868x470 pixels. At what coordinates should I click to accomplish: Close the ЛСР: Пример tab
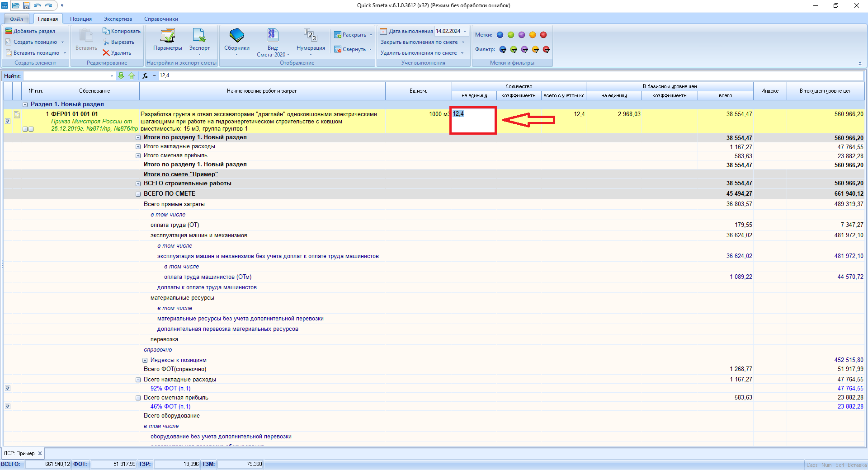40,453
